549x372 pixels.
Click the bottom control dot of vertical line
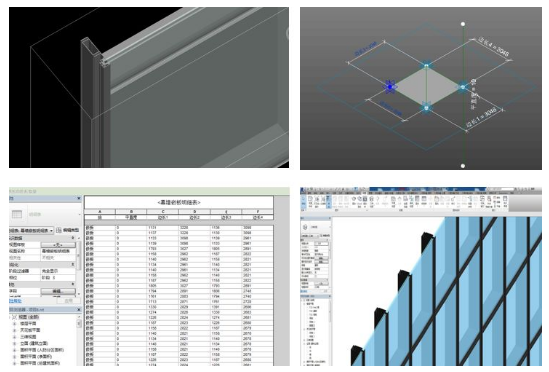(463, 166)
